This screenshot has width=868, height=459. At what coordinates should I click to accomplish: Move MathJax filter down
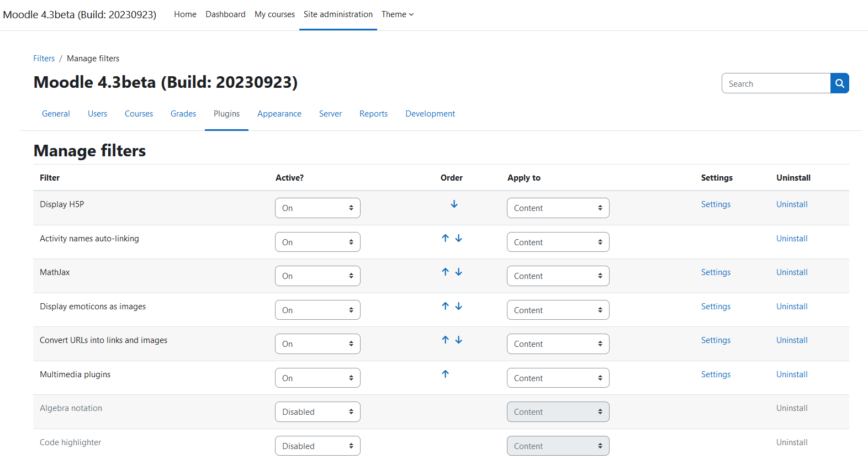(458, 272)
